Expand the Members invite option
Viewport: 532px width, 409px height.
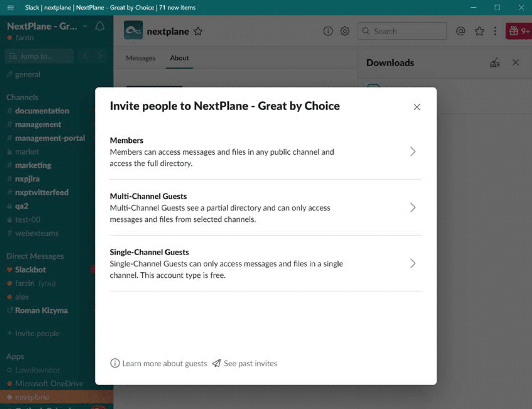click(413, 151)
